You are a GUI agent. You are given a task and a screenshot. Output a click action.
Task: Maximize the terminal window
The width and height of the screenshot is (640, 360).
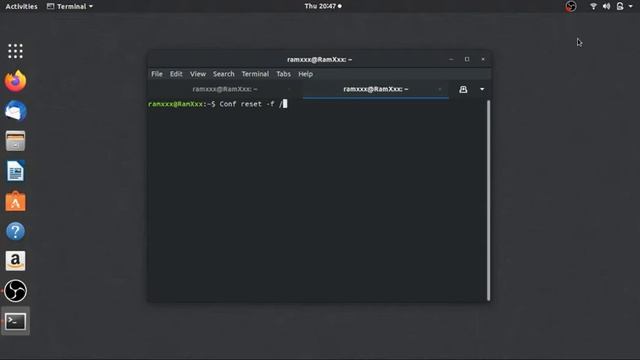point(467,59)
